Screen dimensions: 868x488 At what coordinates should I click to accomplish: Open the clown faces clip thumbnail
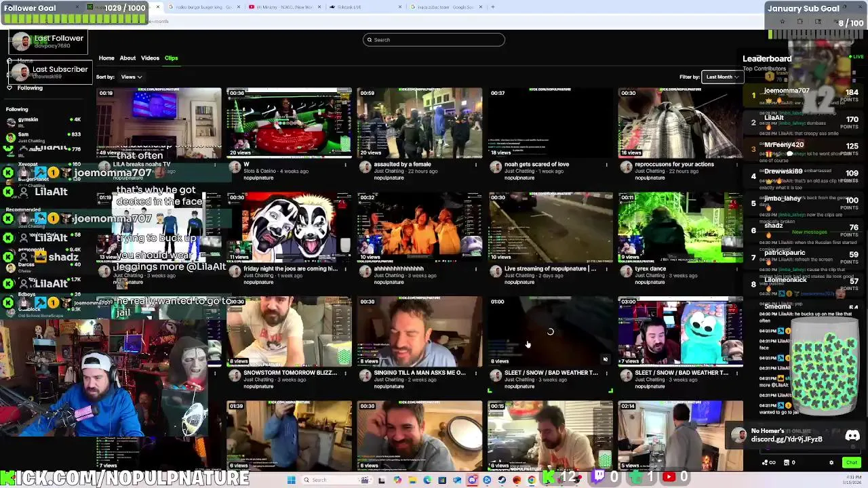click(x=290, y=227)
